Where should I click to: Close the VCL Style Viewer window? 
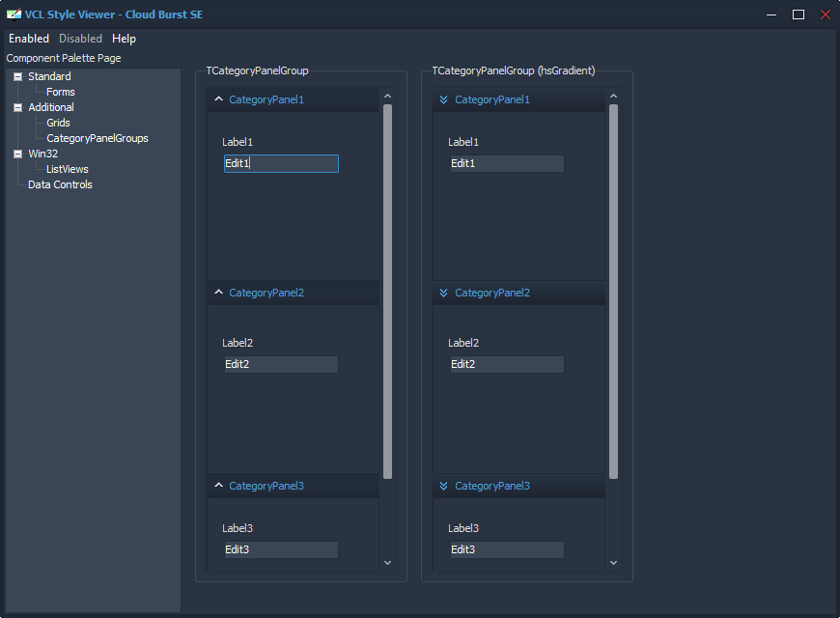[825, 15]
